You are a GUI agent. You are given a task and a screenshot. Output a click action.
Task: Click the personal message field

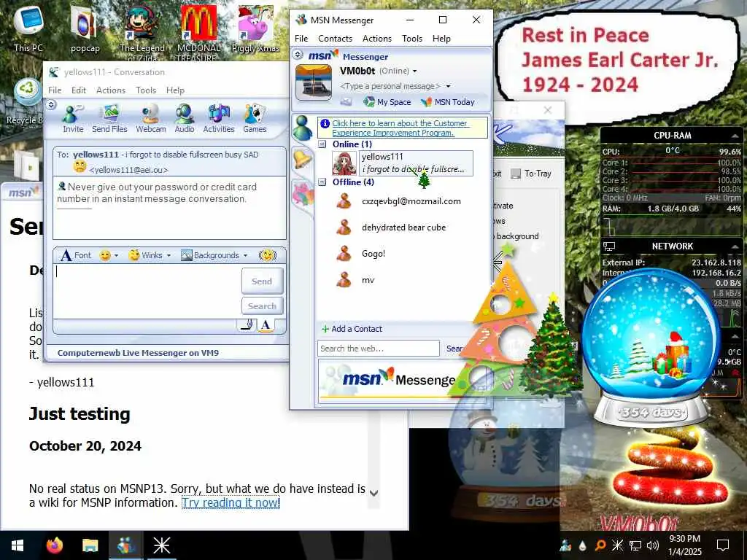pyautogui.click(x=390, y=86)
